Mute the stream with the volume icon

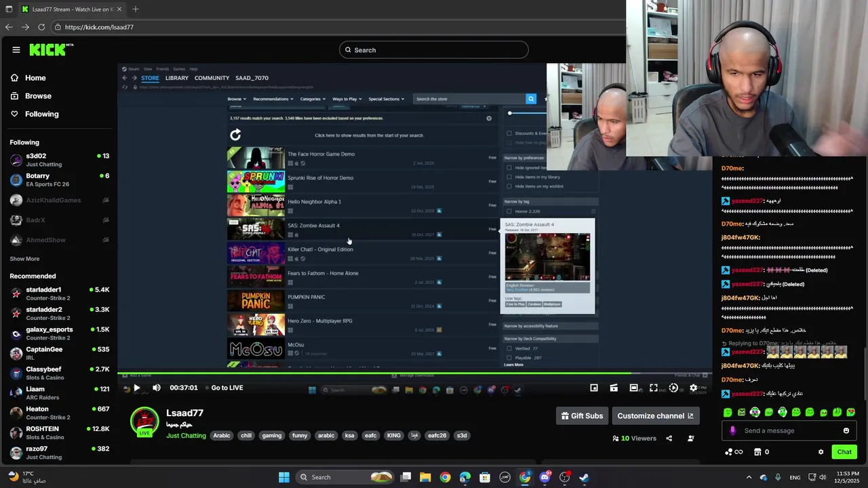[157, 388]
